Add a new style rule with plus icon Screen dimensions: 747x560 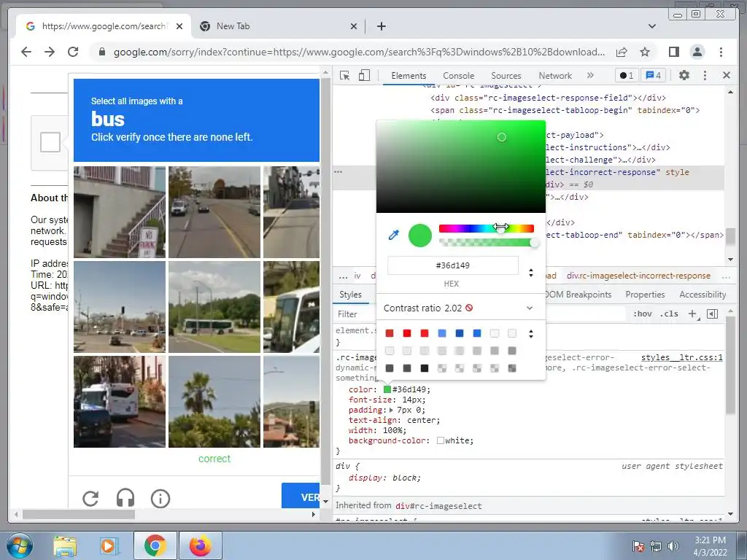pos(692,314)
